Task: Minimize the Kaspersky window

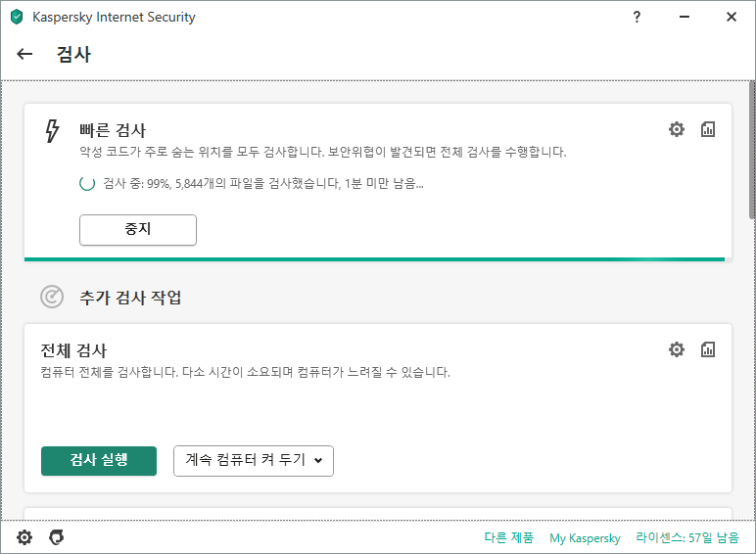Action: (x=685, y=17)
